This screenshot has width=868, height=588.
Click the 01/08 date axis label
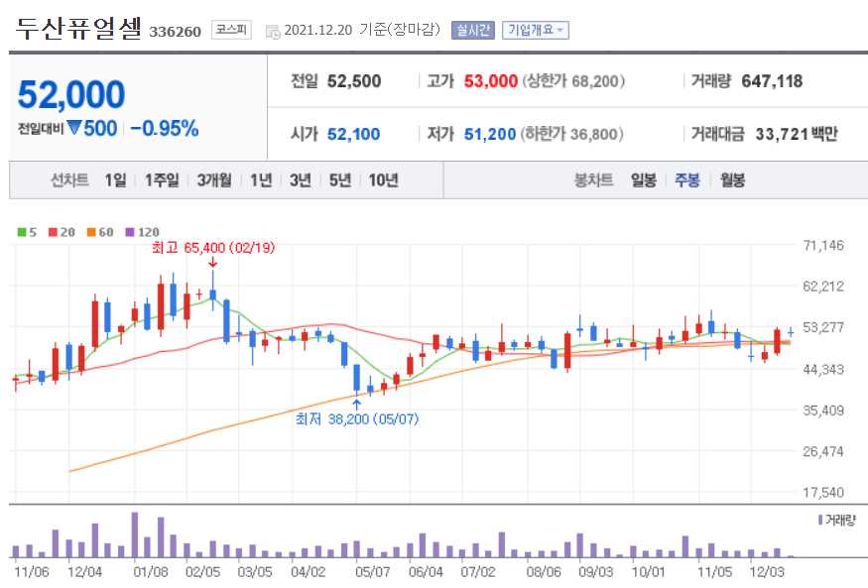coord(151,572)
